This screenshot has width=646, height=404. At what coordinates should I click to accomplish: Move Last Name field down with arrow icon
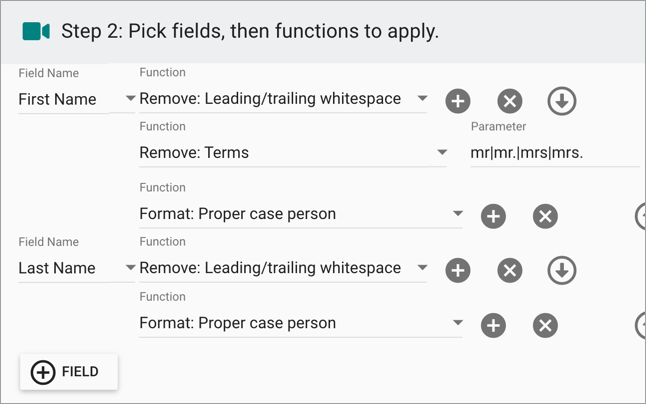562,271
